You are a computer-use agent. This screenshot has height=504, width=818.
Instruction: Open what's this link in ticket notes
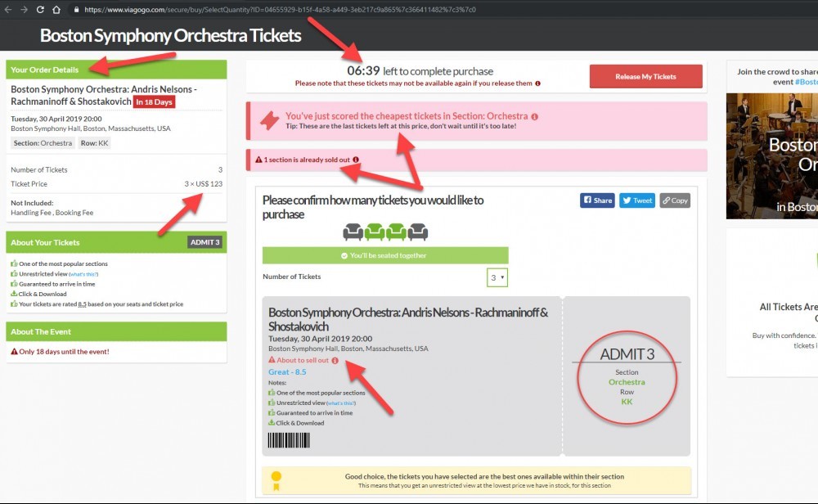pos(341,403)
